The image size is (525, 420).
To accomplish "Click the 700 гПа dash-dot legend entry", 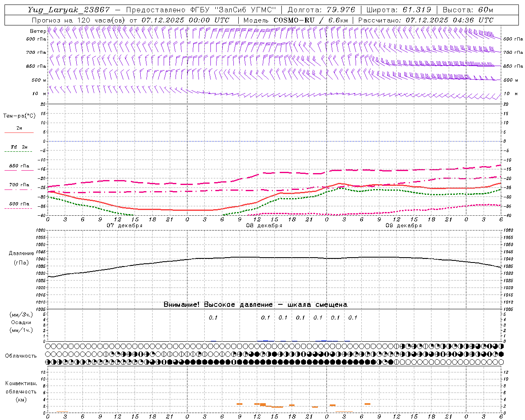I will pyautogui.click(x=19, y=185).
